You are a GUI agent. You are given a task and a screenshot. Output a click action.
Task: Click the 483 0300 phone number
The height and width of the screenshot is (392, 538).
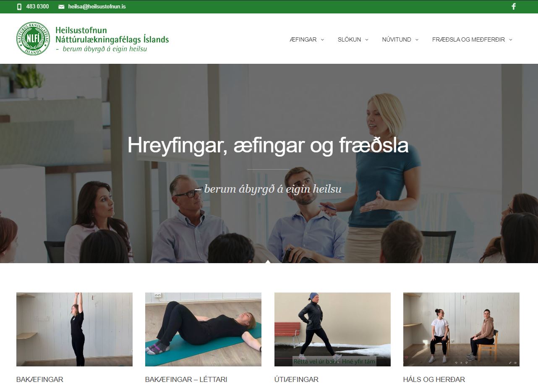tap(37, 7)
